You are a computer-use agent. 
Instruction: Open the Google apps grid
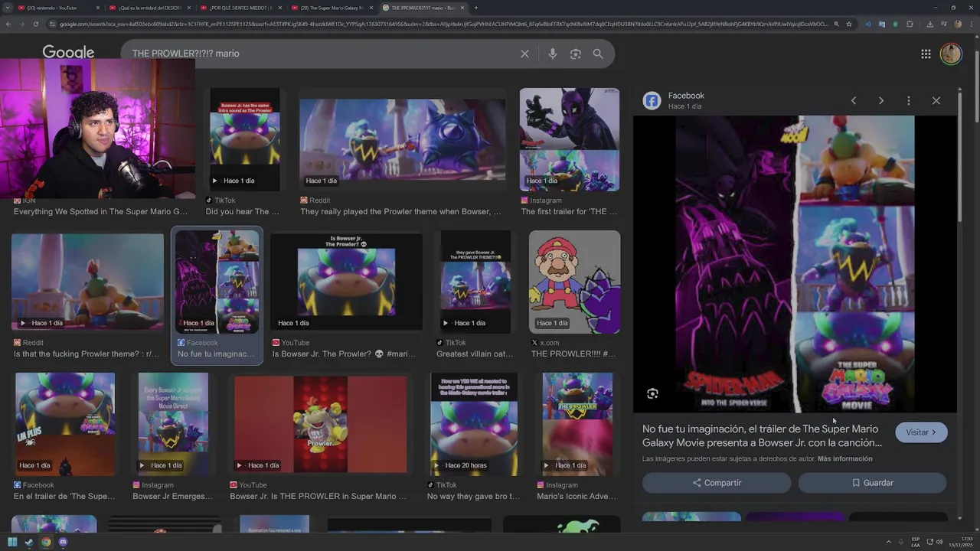(x=926, y=54)
